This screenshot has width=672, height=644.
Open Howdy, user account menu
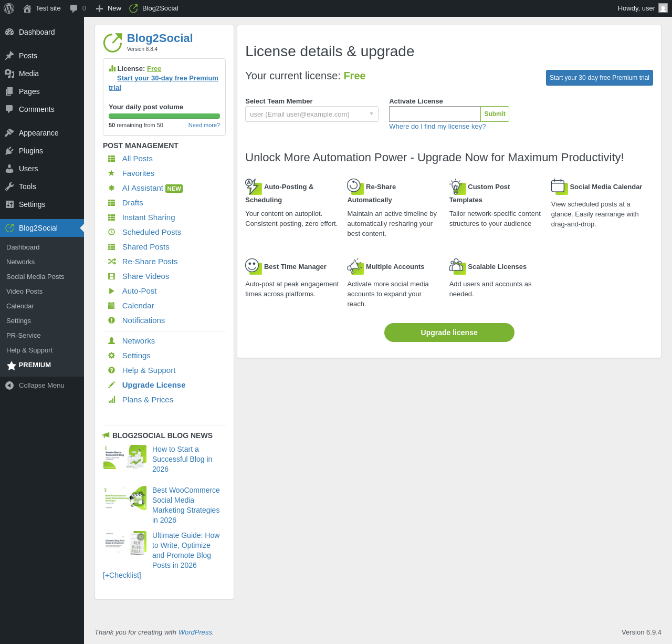click(x=642, y=8)
